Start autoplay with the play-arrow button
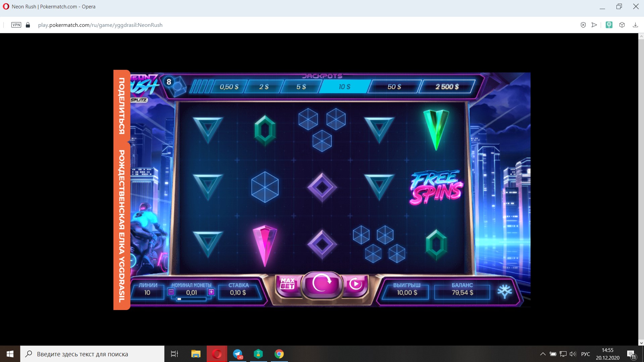The width and height of the screenshot is (644, 362). coord(355,284)
